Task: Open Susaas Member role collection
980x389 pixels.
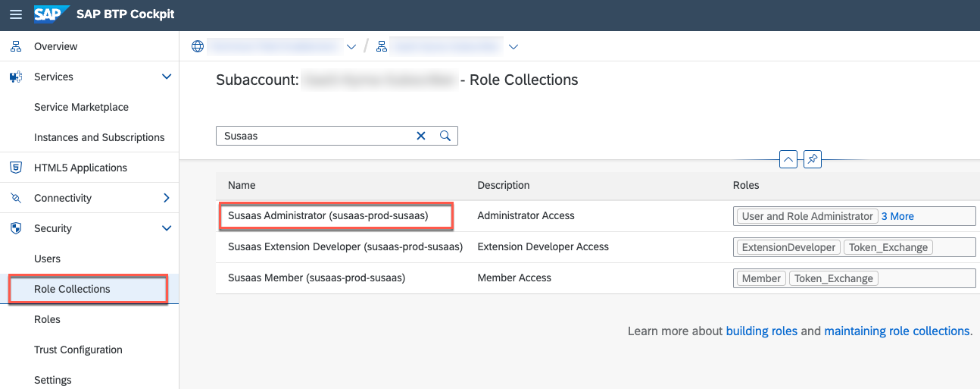Action: [x=317, y=278]
